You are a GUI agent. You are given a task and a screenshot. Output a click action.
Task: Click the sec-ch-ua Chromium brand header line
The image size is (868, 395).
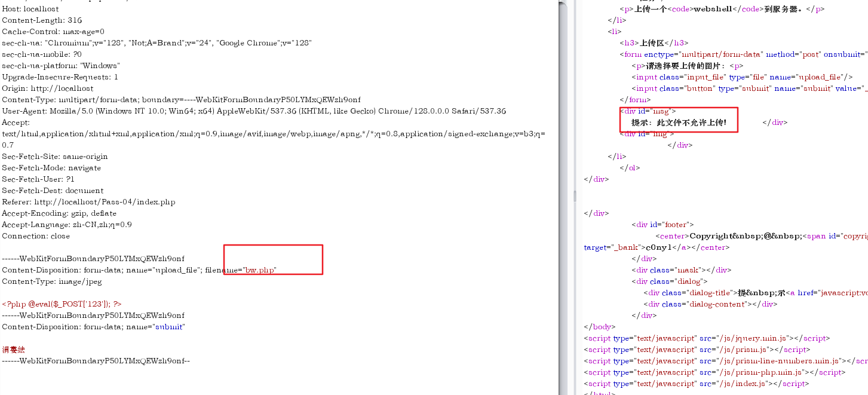coord(157,43)
